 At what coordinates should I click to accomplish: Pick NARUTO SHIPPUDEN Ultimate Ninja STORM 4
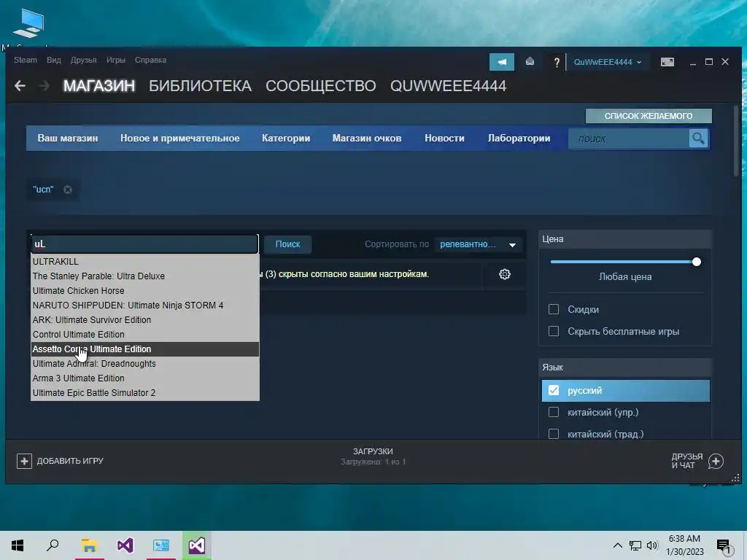click(145, 306)
